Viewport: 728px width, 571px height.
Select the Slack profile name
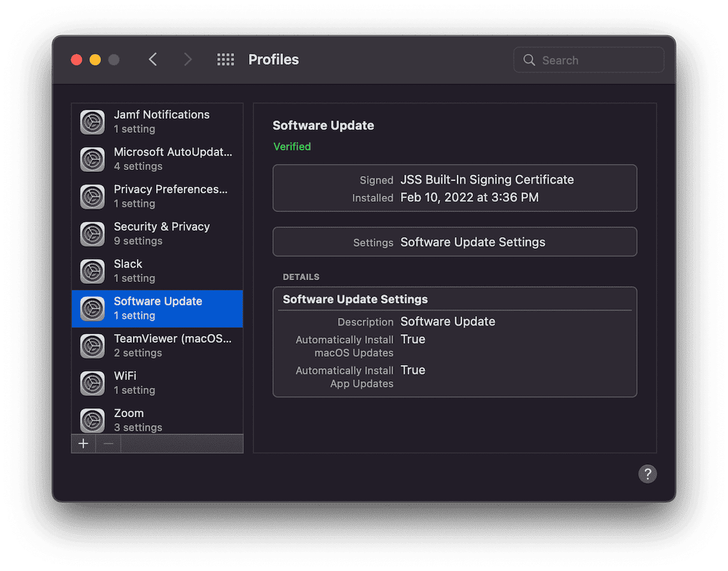(x=128, y=264)
